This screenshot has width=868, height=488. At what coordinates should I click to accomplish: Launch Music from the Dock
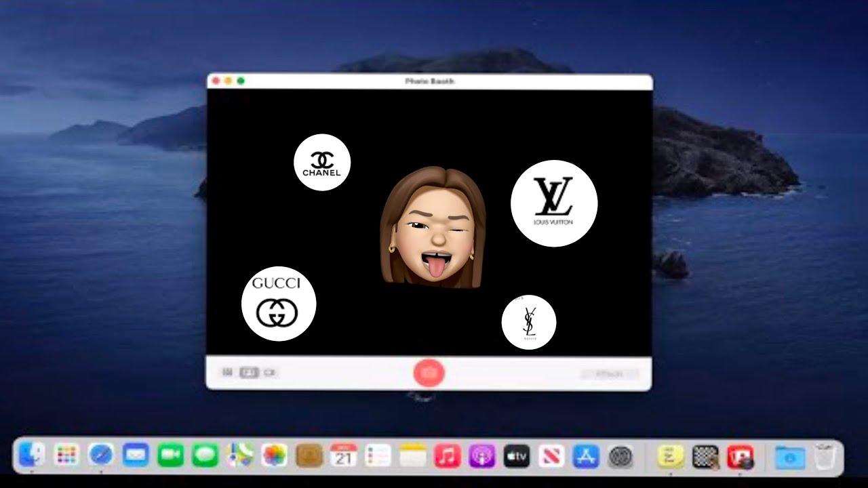tap(448, 455)
